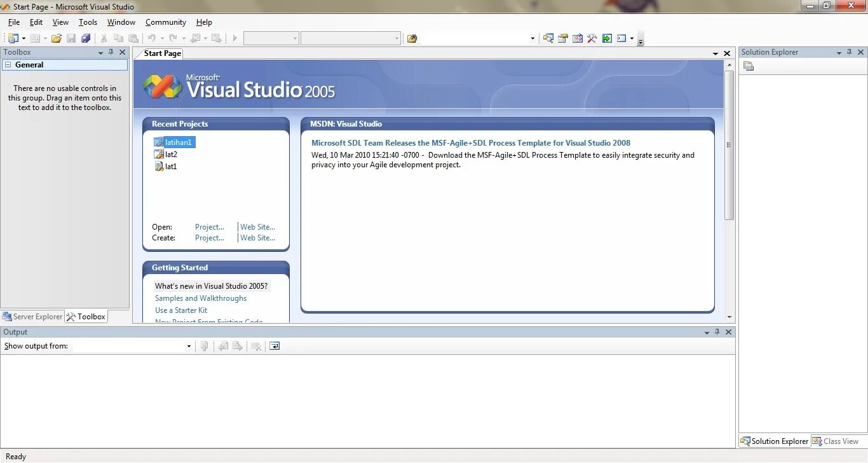This screenshot has height=463, width=868.
Task: Click the Find in Files binoculars icon
Action: pyautogui.click(x=412, y=38)
